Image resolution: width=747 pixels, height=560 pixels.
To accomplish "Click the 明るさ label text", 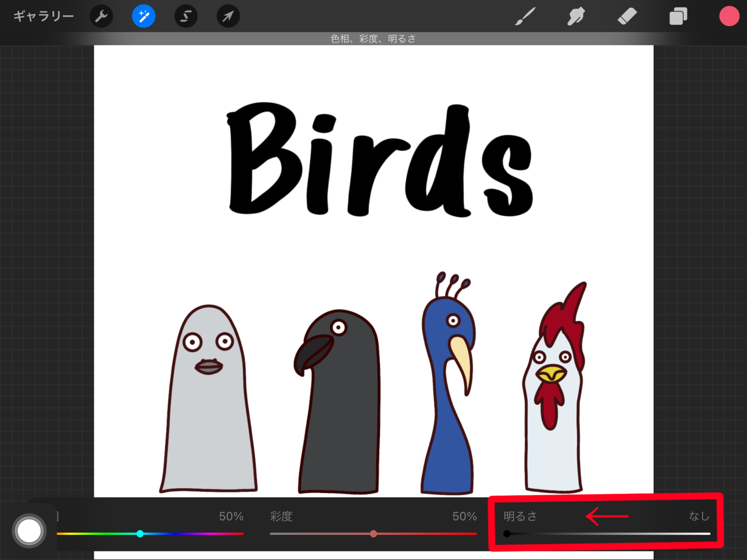I will point(520,516).
